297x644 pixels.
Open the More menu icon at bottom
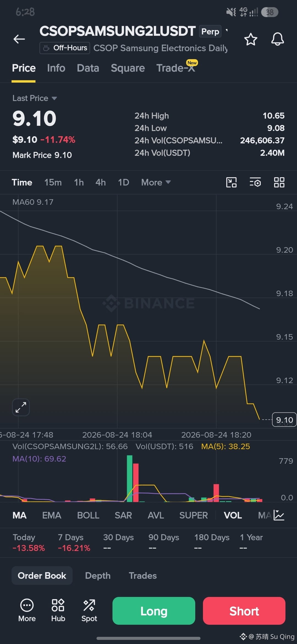27,610
